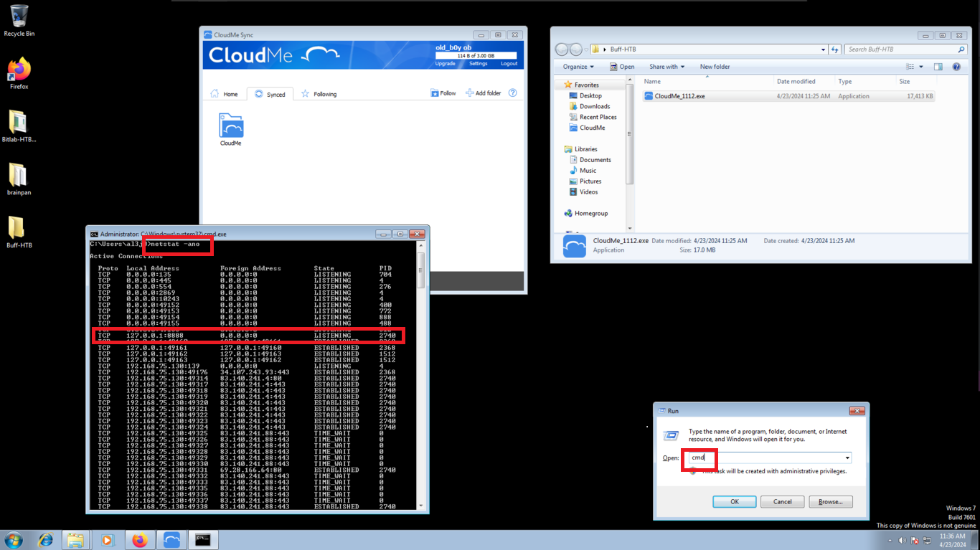Click the Settings link in CloudMe
This screenshot has width=980, height=550.
(478, 64)
